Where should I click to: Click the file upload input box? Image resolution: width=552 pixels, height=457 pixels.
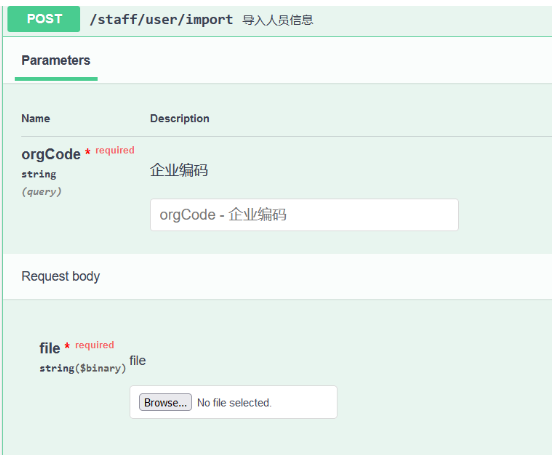pos(233,402)
